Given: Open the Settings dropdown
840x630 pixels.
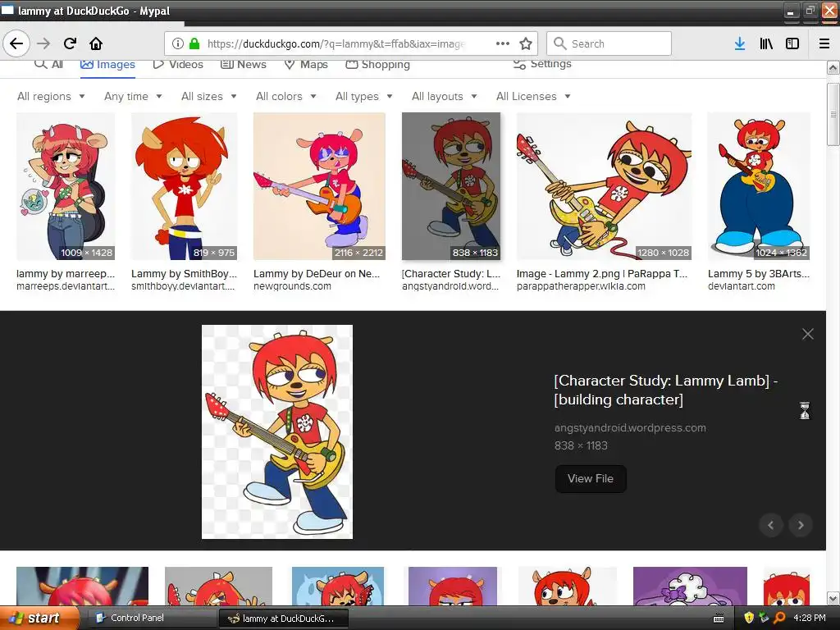Looking at the screenshot, I should click(542, 64).
